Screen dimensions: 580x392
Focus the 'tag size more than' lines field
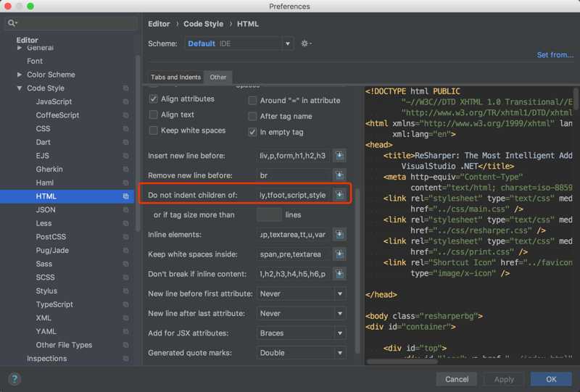coord(269,215)
